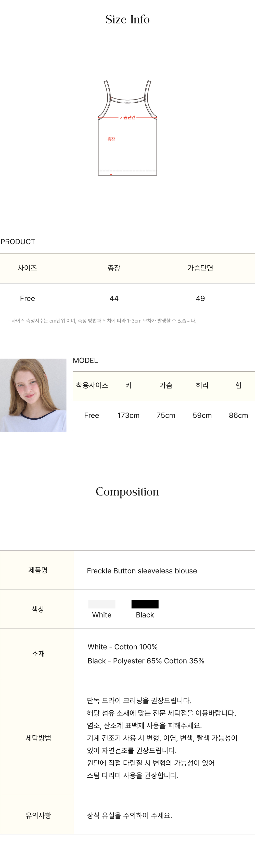Click the 세탁방법 row label

coord(38,738)
